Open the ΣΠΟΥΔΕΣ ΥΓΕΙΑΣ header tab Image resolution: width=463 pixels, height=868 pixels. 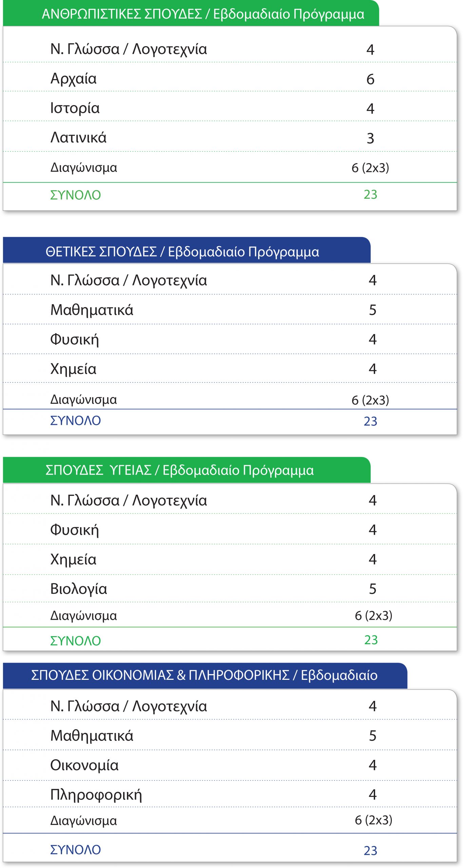pyautogui.click(x=187, y=470)
